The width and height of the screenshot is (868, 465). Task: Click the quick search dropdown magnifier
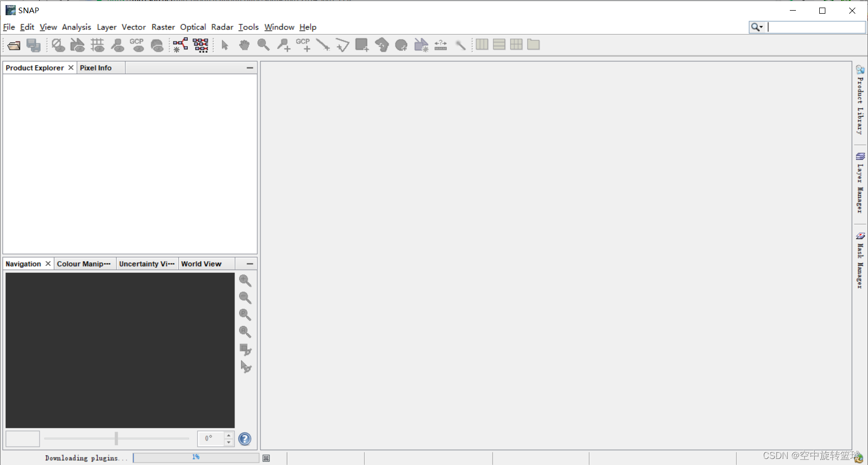(757, 27)
